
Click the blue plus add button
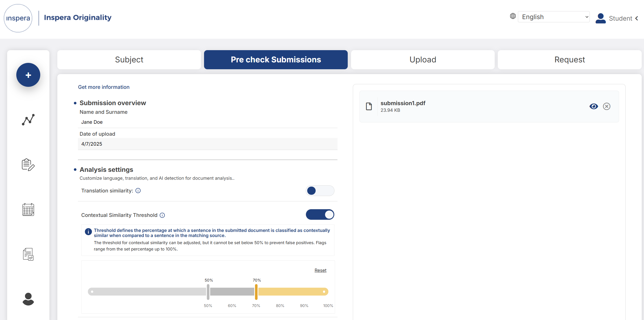click(28, 75)
